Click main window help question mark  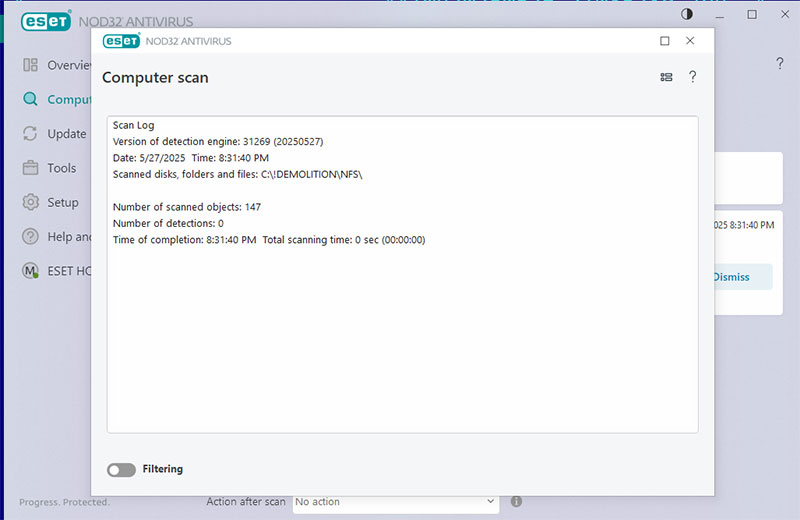[x=780, y=63]
